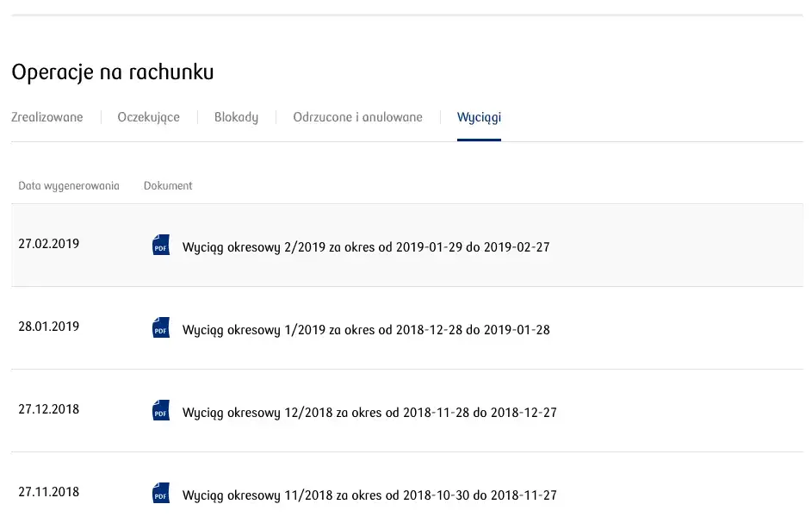Show the Odrzucone i anulowane tab
Viewport: 812px width, 529px height.
pyautogui.click(x=357, y=117)
